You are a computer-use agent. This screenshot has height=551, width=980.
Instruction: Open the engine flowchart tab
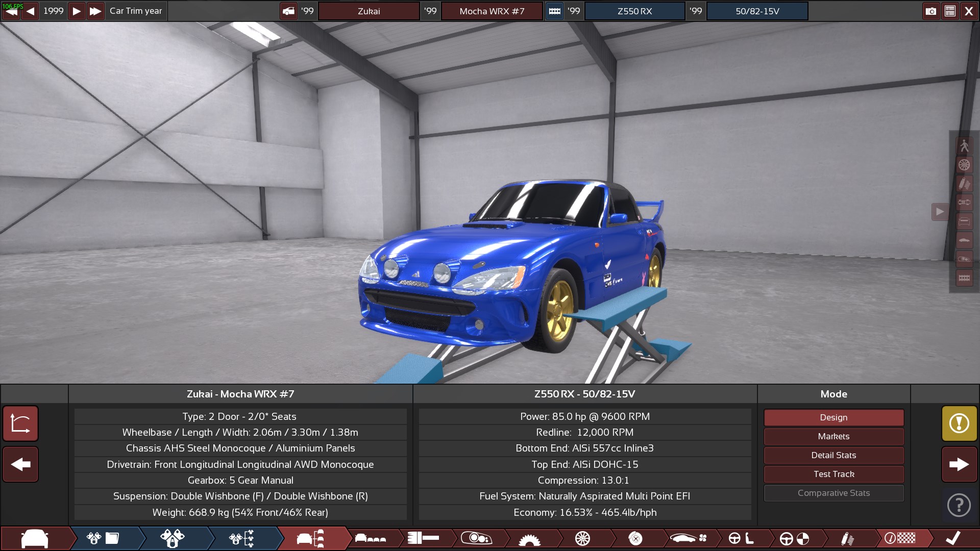pyautogui.click(x=242, y=538)
